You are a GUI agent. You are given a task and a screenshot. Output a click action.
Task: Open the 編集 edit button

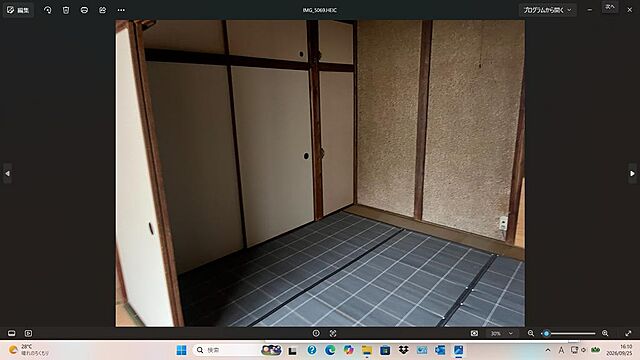[18, 10]
